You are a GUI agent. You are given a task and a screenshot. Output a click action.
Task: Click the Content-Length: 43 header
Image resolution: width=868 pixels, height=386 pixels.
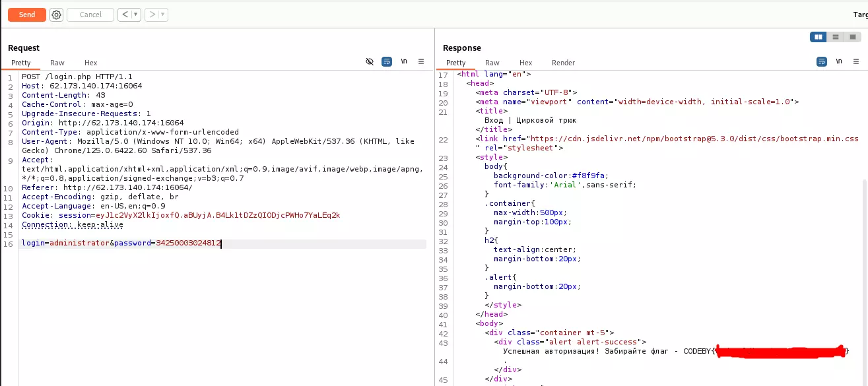click(x=63, y=95)
